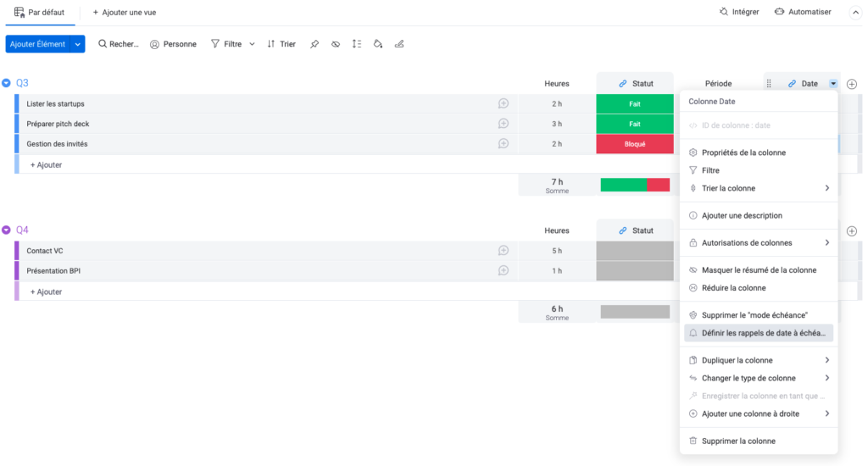Screen dimensions: 868x466
Task: Collapse the Q4 group
Action: (x=6, y=230)
